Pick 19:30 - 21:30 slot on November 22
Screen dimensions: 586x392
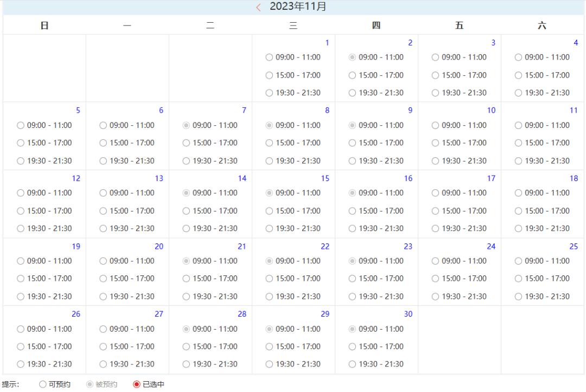(269, 297)
